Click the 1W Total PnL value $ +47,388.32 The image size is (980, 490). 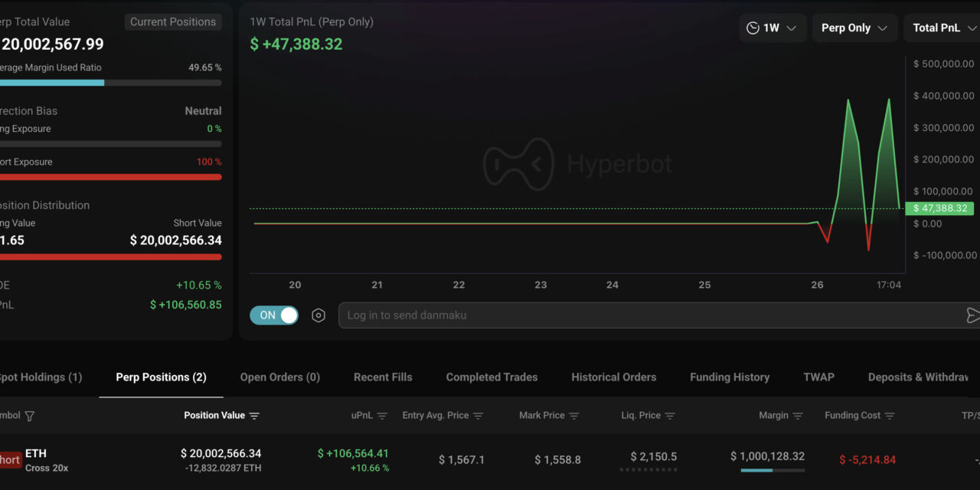point(296,44)
